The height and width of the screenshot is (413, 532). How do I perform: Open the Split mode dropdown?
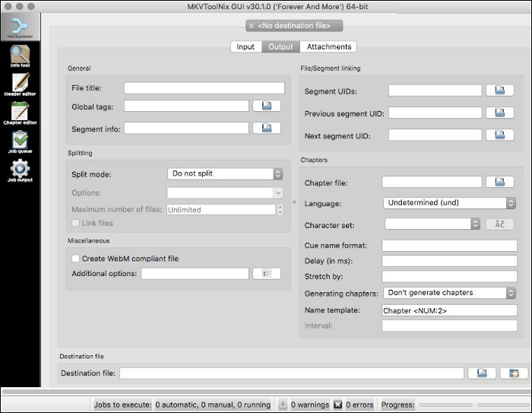pyautogui.click(x=225, y=173)
